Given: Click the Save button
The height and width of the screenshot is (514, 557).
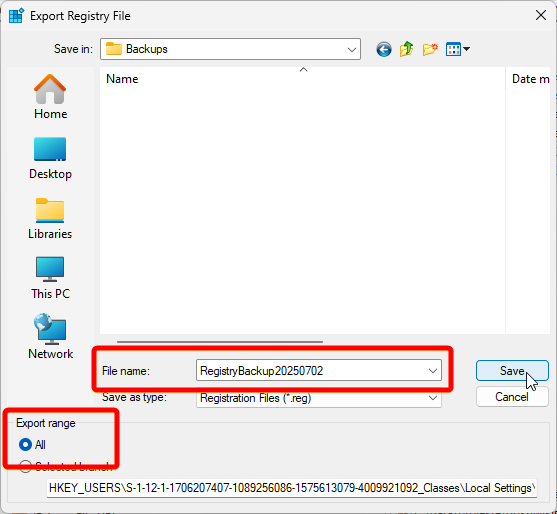Looking at the screenshot, I should tap(512, 370).
